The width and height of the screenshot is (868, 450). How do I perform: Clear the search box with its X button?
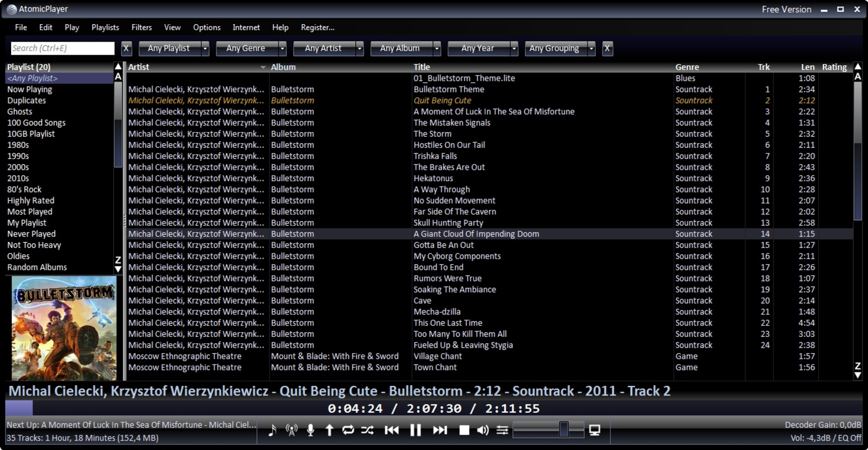tap(126, 48)
